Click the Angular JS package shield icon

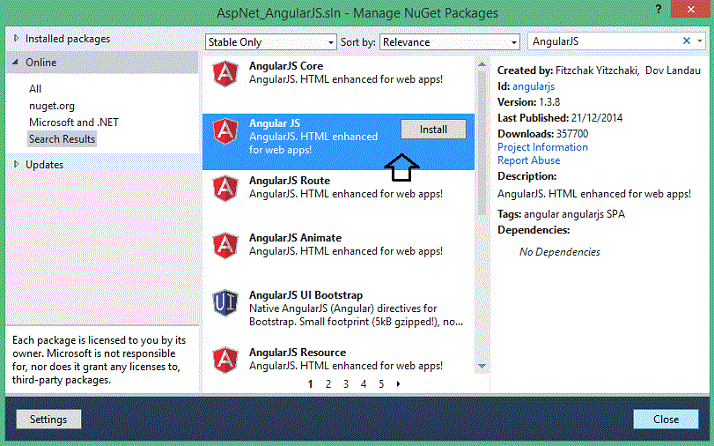225,131
